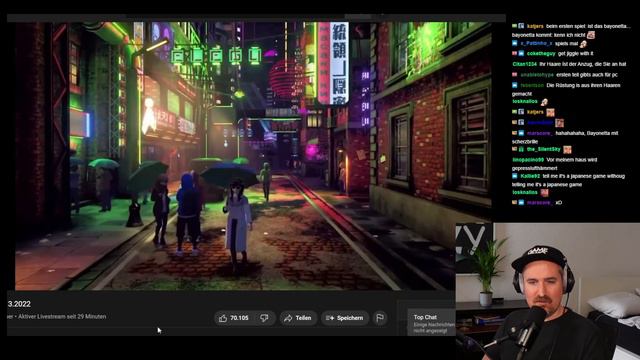Click the 3.2022 date text
The width and height of the screenshot is (640, 360).
(19, 304)
